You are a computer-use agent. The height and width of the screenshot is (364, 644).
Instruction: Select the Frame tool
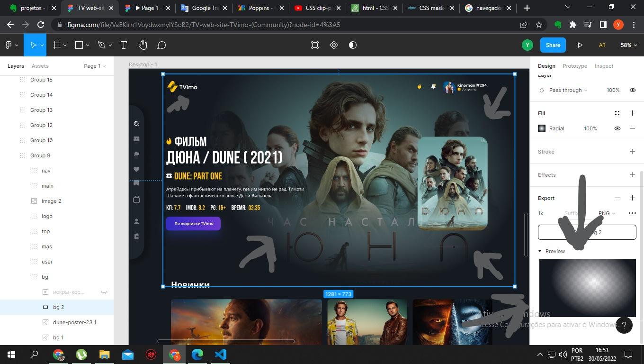(57, 45)
